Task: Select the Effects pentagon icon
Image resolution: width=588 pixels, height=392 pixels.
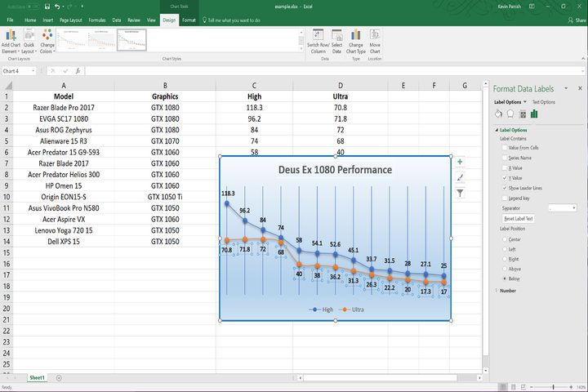Action: click(510, 114)
